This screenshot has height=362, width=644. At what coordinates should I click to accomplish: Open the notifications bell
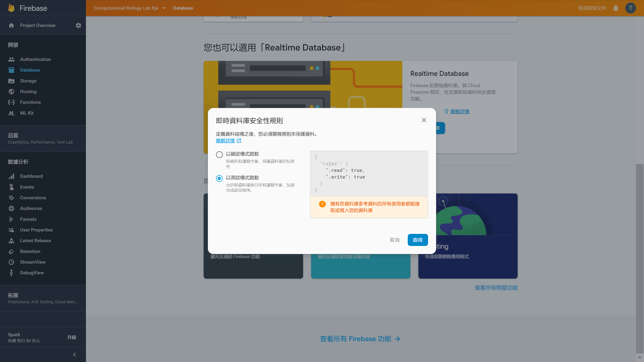616,8
